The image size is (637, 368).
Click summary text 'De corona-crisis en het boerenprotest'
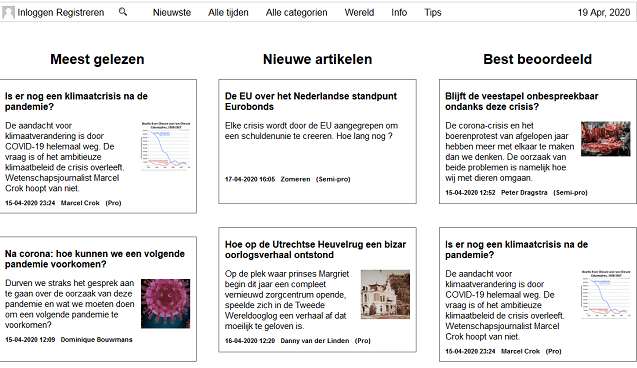tap(509, 152)
